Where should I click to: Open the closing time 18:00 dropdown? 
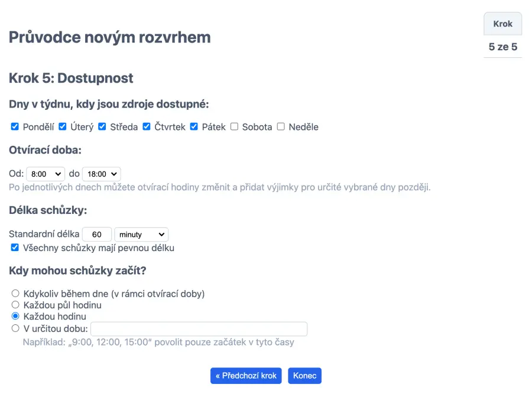[x=101, y=174]
